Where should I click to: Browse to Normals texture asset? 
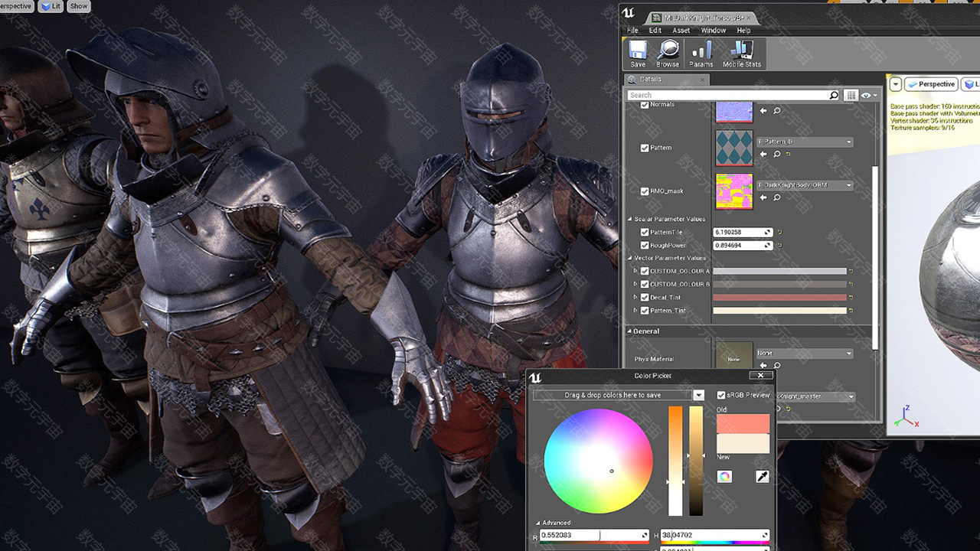pyautogui.click(x=776, y=111)
